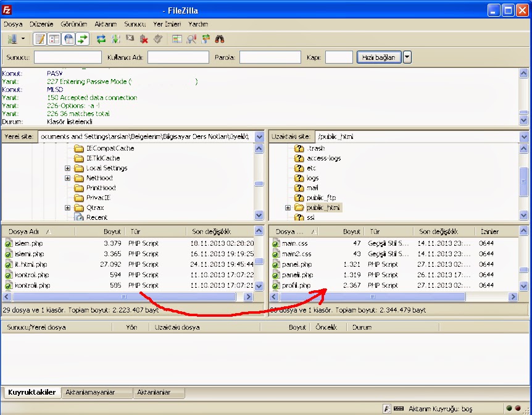The image size is (532, 415).
Task: Open the Yer İmleri menu
Action: [167, 24]
